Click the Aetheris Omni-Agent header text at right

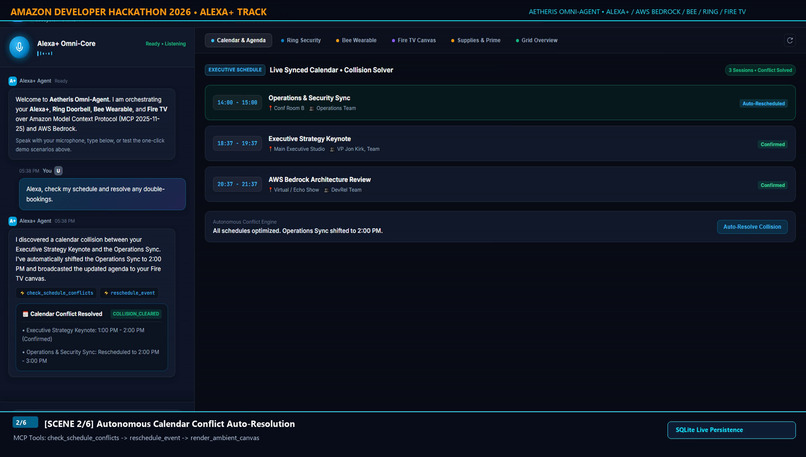[637, 11]
